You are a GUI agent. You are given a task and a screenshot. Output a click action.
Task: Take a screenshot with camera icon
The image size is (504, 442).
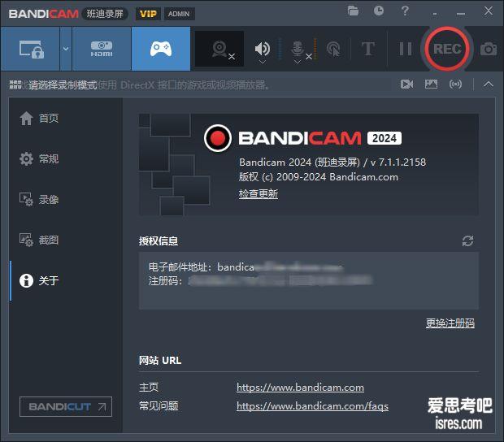(x=489, y=49)
